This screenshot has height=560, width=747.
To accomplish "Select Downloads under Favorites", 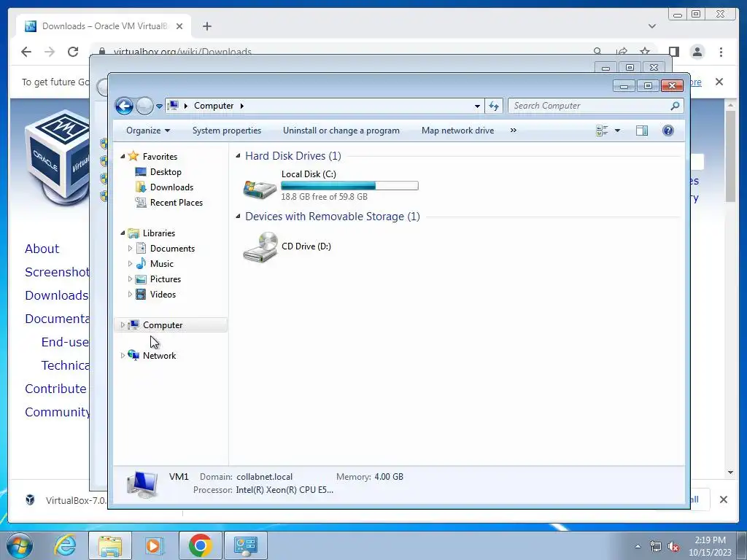I will (171, 187).
